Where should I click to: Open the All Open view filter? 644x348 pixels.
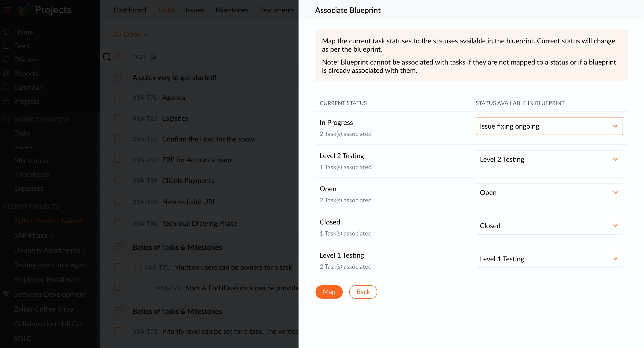[x=130, y=35]
